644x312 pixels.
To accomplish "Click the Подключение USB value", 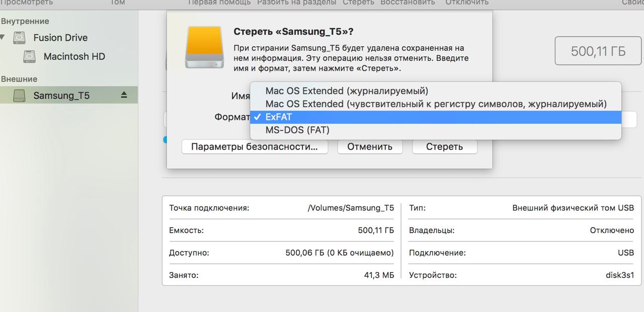I will click(626, 253).
